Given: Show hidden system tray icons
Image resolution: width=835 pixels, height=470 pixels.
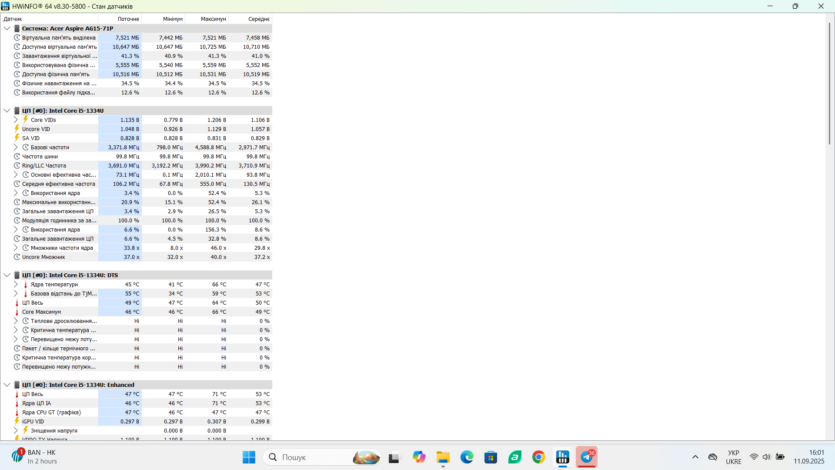Looking at the screenshot, I should coord(695,457).
